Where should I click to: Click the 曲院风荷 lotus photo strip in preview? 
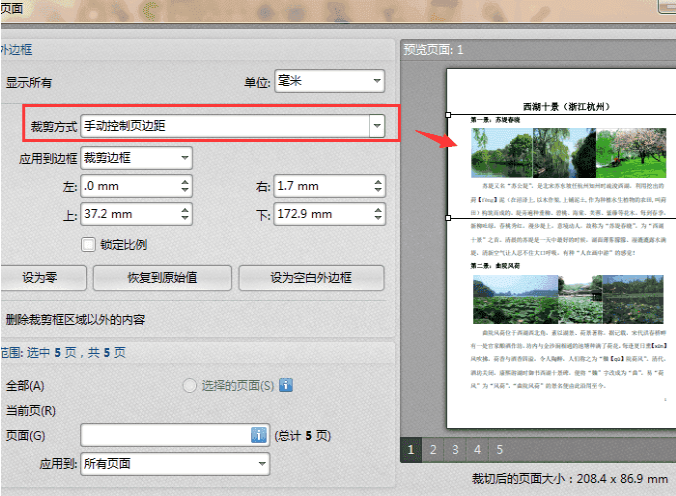[568, 299]
